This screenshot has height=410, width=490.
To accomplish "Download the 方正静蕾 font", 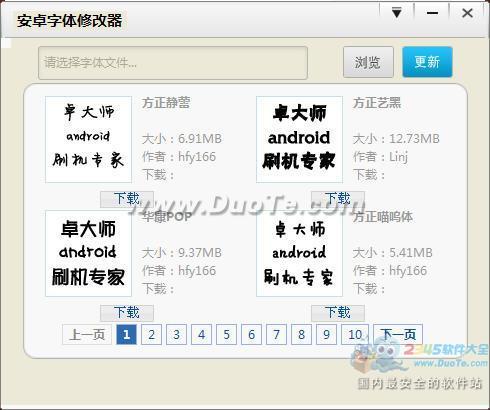I will (127, 199).
